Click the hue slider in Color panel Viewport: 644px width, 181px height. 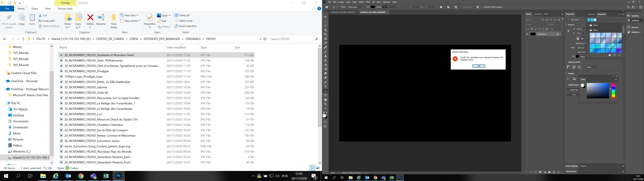(613, 90)
